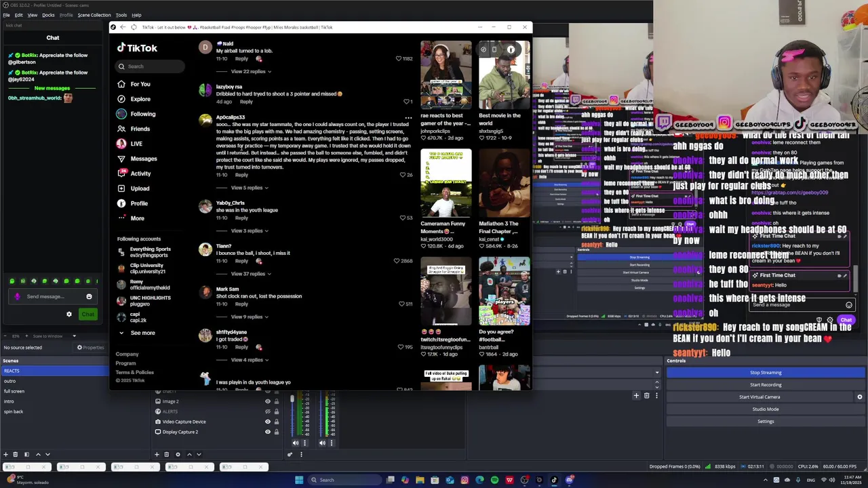
Task: Click Stop Streaming button
Action: tap(766, 373)
